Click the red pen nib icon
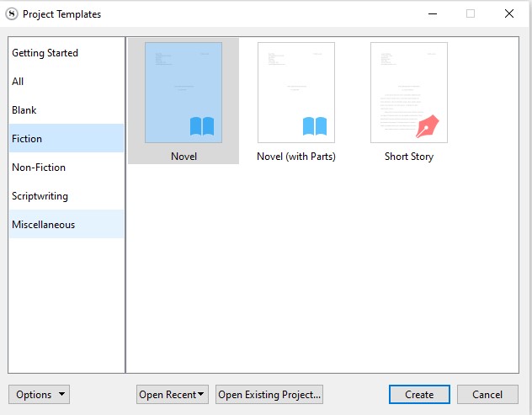The image size is (532, 415). [x=428, y=126]
